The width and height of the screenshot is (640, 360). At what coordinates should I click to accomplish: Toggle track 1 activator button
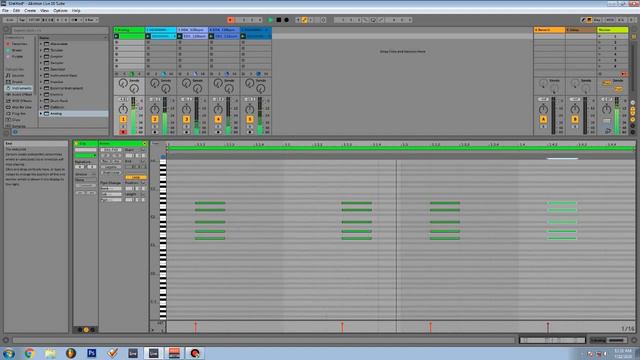click(x=123, y=119)
